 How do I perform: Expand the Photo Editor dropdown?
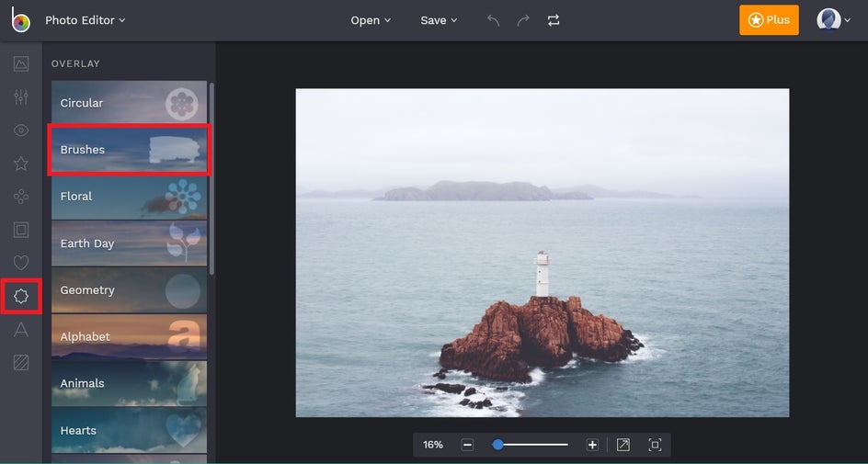pos(86,20)
